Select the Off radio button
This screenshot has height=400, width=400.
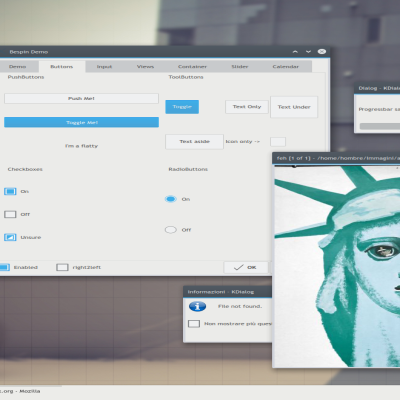coord(171,230)
